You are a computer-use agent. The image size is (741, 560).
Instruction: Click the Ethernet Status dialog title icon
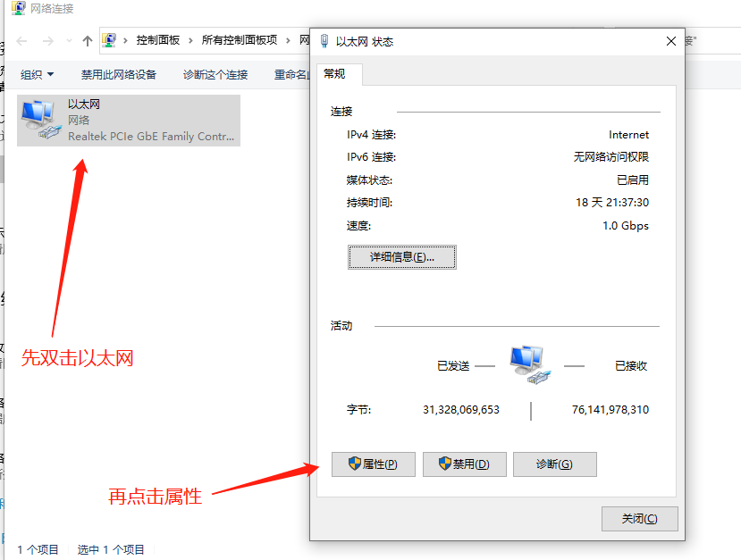(x=324, y=41)
